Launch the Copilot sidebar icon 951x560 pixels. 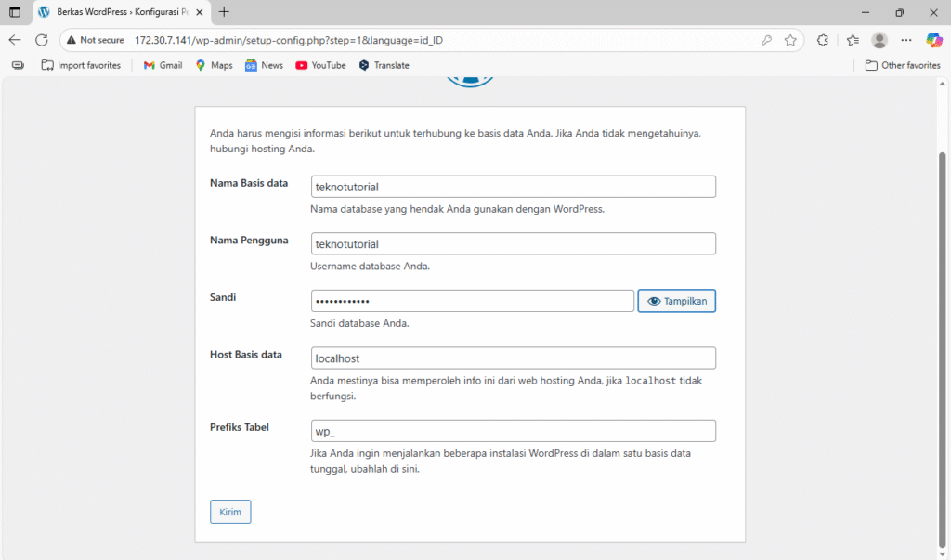934,40
